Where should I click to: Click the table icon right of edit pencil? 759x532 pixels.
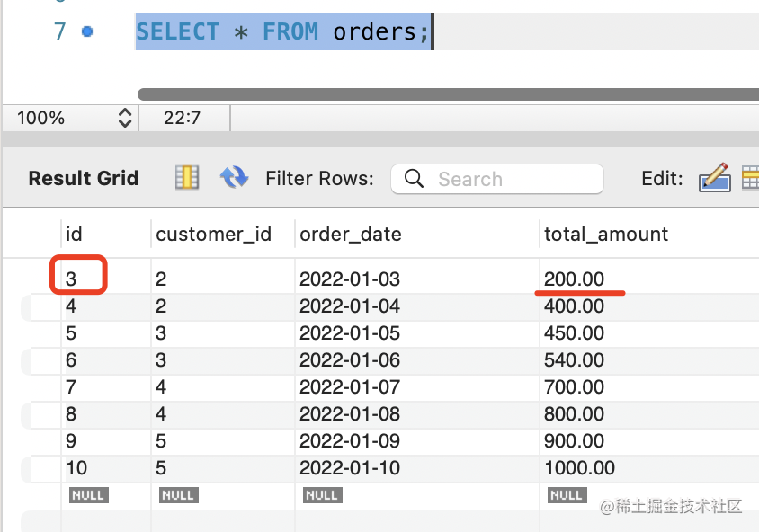[x=750, y=178]
